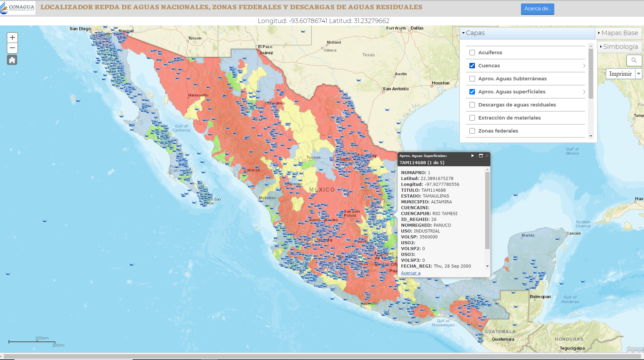The height and width of the screenshot is (360, 644).
Task: Click 'VOLSP: 3560000' row in popup
Action: click(419, 237)
